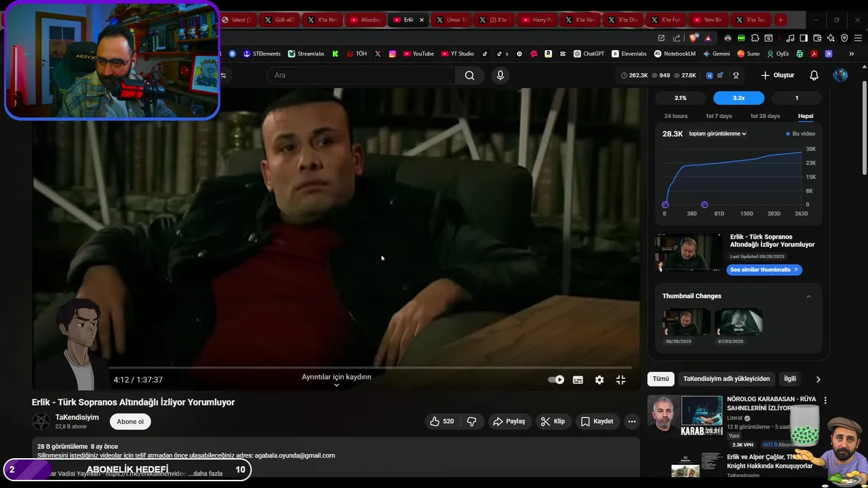Click the 2.1% stat pill
The image size is (868, 488).
tap(680, 98)
